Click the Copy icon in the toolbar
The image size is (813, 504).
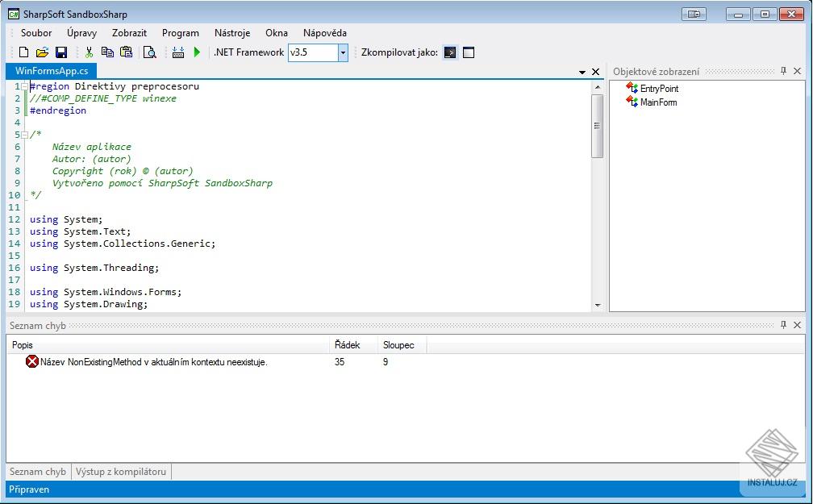pyautogui.click(x=109, y=52)
